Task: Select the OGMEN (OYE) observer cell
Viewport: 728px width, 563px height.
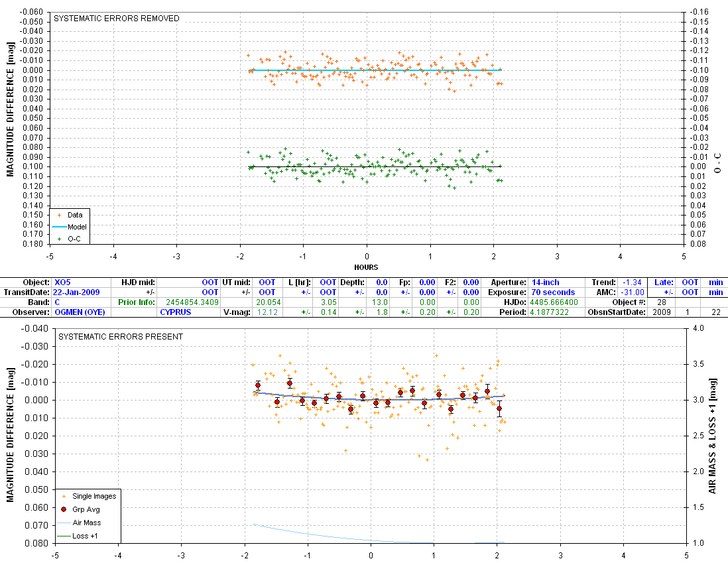Action: point(80,312)
